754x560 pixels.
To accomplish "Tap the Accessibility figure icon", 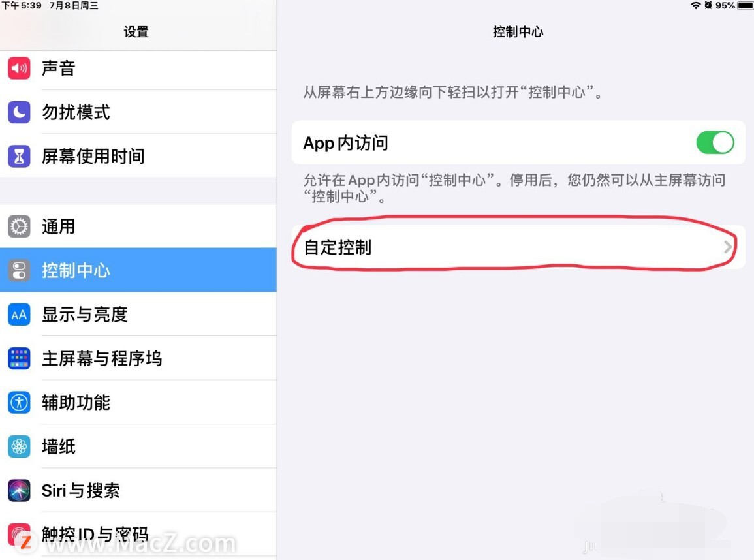I will tap(19, 403).
